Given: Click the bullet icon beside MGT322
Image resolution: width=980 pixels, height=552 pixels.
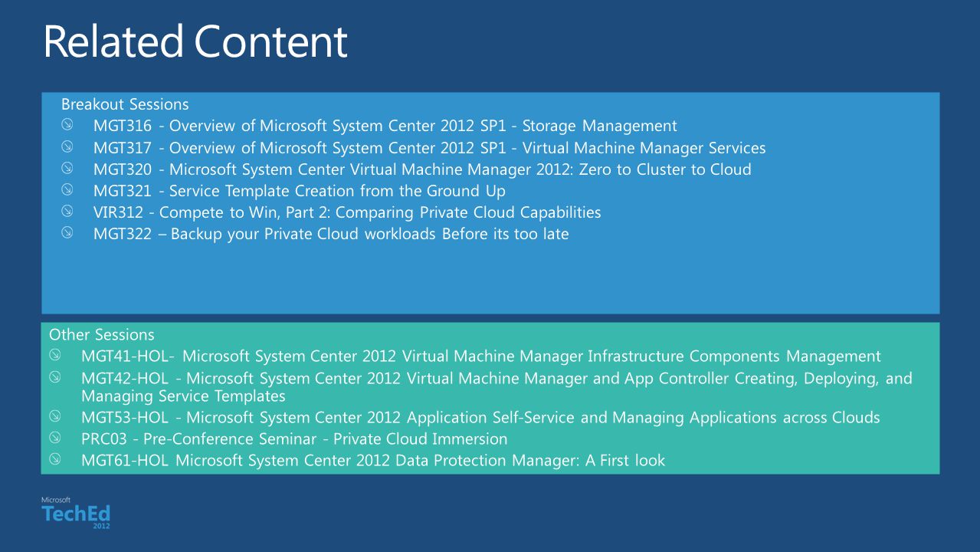Looking at the screenshot, I should 68,232.
